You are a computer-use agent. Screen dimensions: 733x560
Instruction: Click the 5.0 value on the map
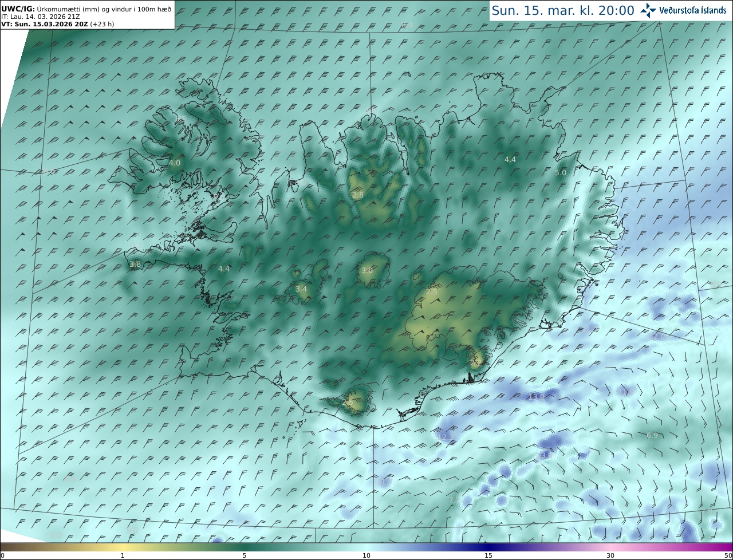click(561, 172)
